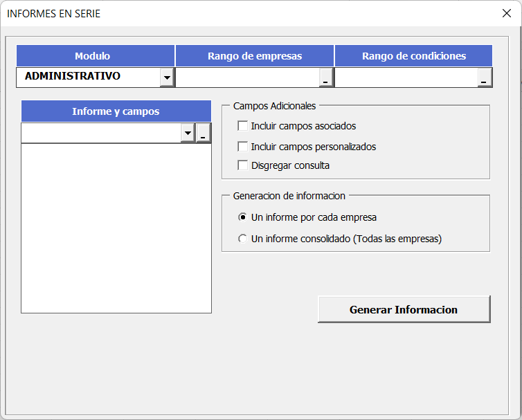Click the Rango de condiciones header
Image resolution: width=522 pixels, height=420 pixels.
point(413,56)
